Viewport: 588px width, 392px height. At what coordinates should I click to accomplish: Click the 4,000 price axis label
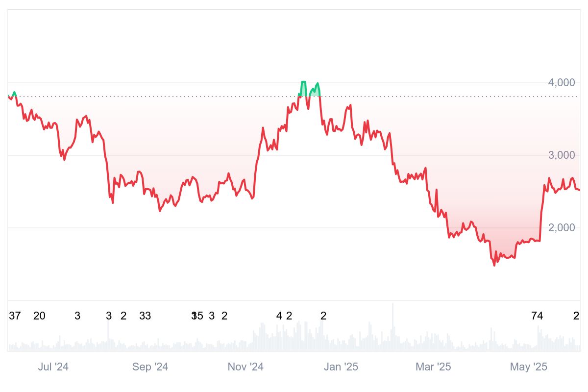pos(562,83)
